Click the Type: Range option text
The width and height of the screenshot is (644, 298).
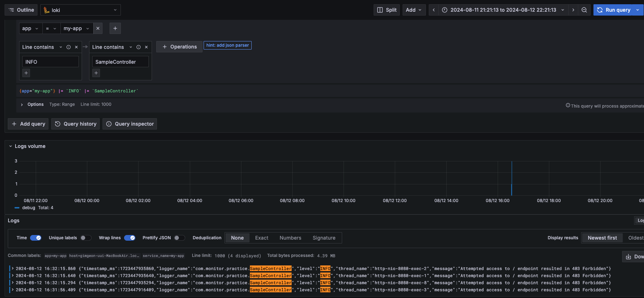(x=62, y=104)
